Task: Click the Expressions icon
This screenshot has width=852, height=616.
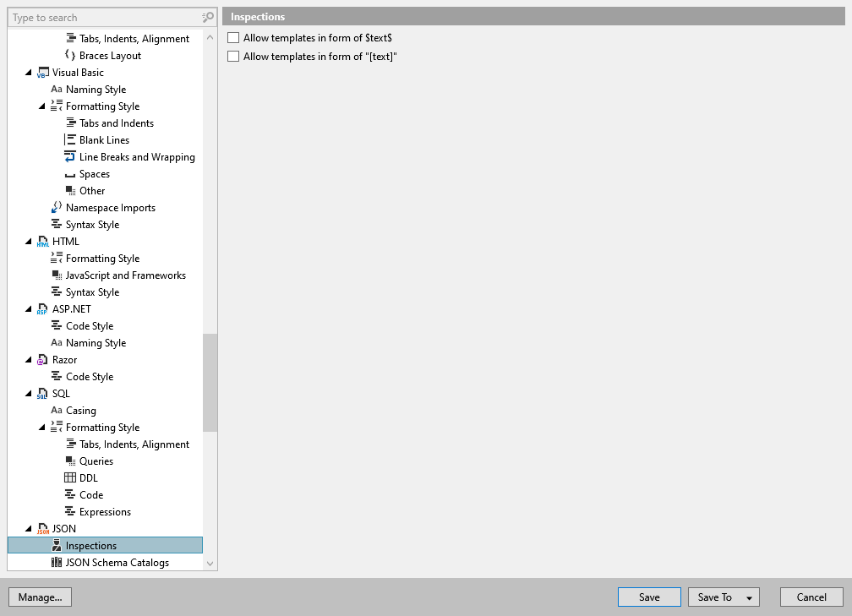Action: pyautogui.click(x=70, y=511)
